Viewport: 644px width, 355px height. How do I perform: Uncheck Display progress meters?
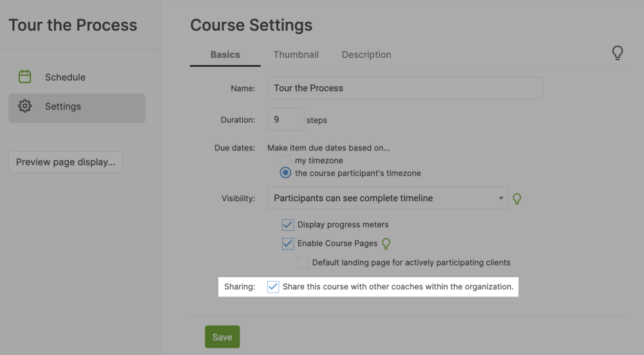(x=288, y=225)
